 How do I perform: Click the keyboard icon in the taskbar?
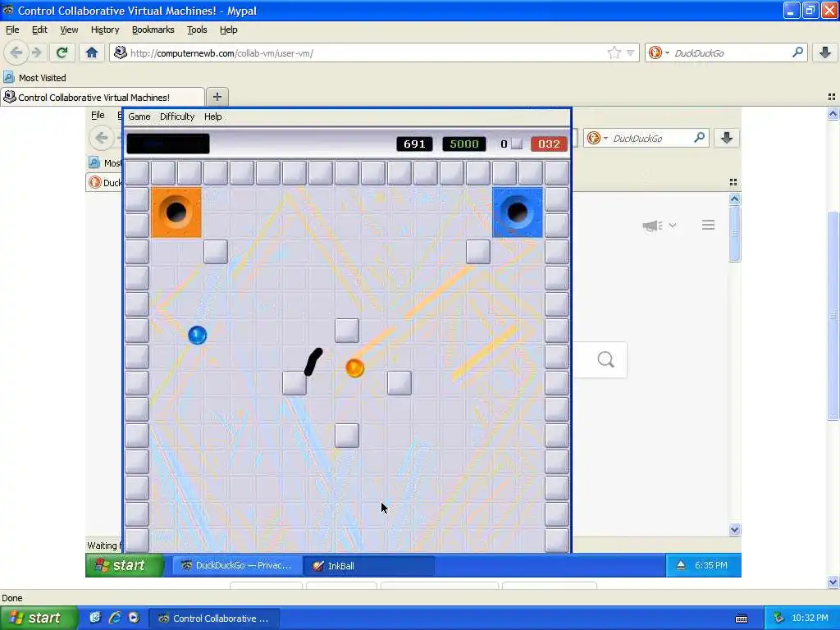(x=742, y=619)
